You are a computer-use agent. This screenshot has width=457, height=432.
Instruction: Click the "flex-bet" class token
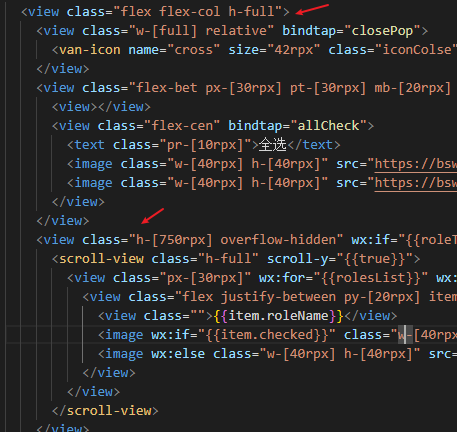pos(166,88)
